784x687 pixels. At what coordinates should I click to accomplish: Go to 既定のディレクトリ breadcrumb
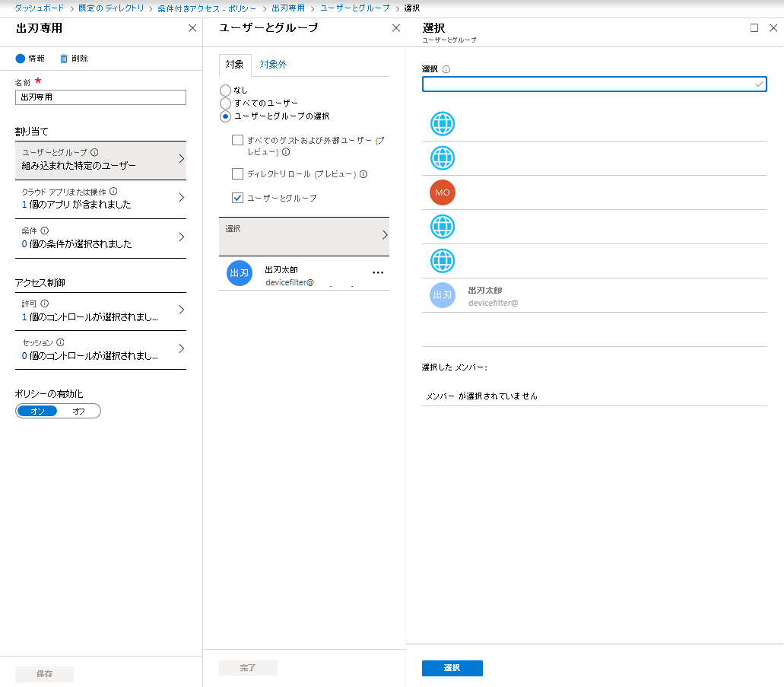111,8
